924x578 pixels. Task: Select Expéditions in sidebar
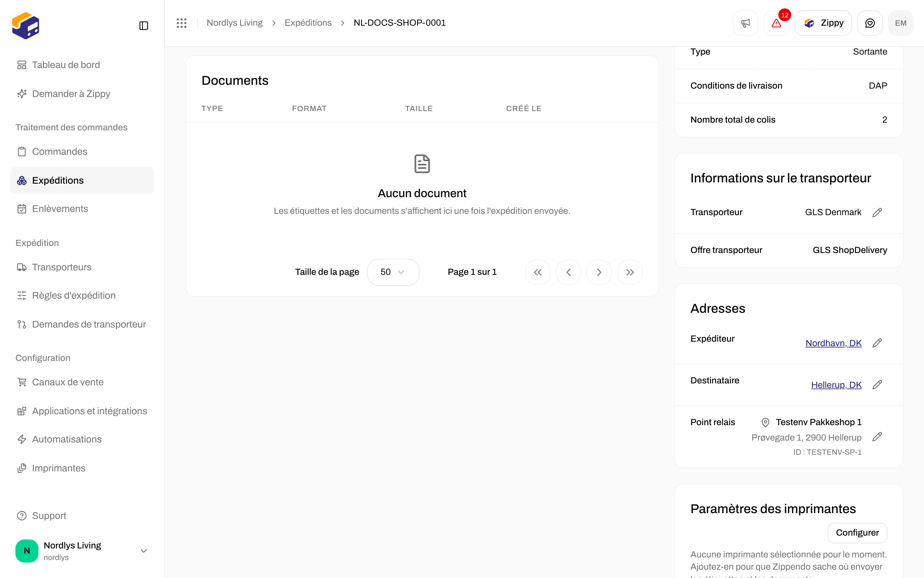point(82,180)
